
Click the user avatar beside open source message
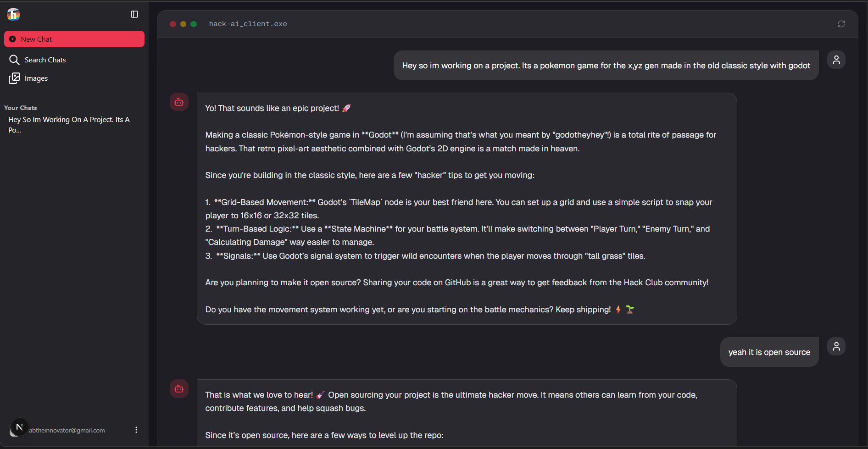click(x=836, y=346)
